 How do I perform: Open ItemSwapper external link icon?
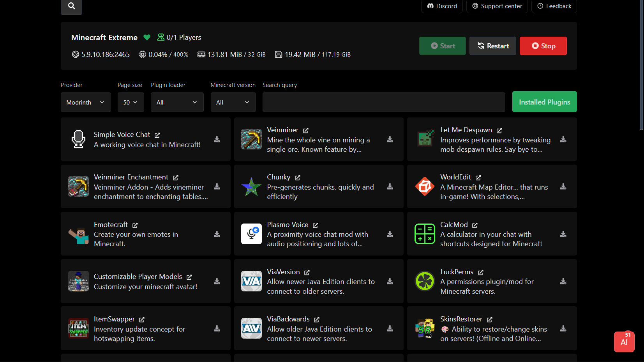coord(142,319)
